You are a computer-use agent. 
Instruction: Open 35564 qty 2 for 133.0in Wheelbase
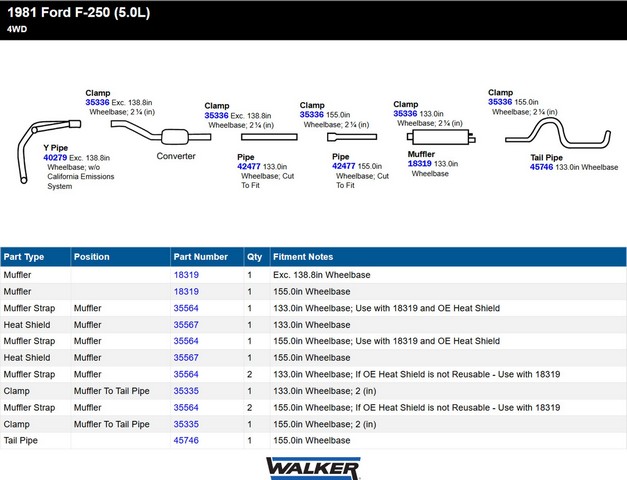[x=186, y=374]
